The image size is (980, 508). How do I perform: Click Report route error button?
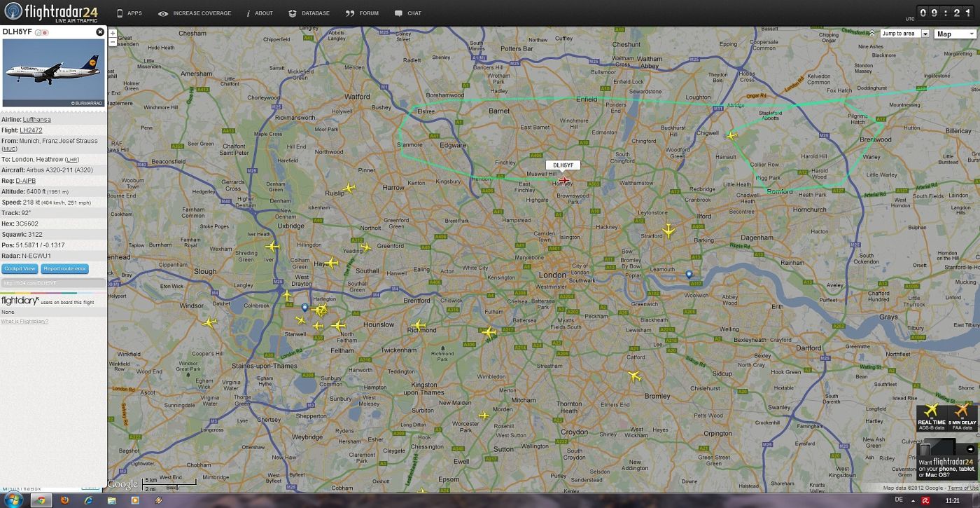(x=64, y=269)
